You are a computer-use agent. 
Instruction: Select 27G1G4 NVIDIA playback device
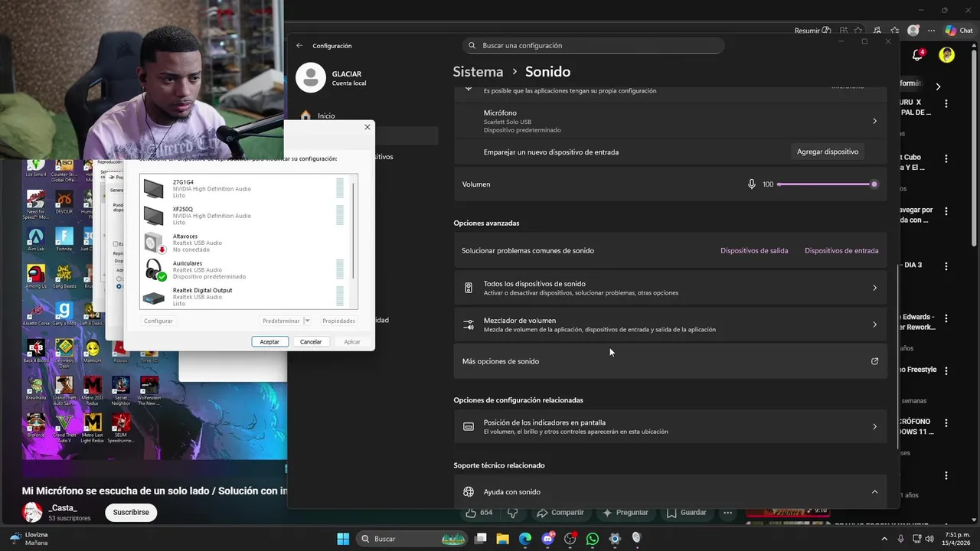coord(245,188)
